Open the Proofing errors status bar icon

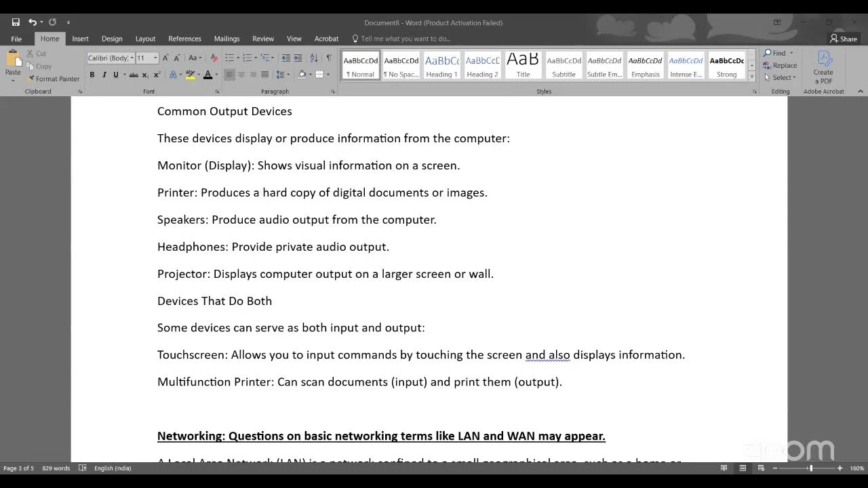[x=82, y=468]
